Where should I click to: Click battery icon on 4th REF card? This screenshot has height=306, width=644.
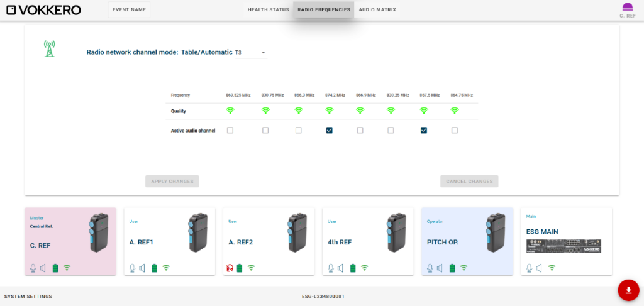click(352, 268)
